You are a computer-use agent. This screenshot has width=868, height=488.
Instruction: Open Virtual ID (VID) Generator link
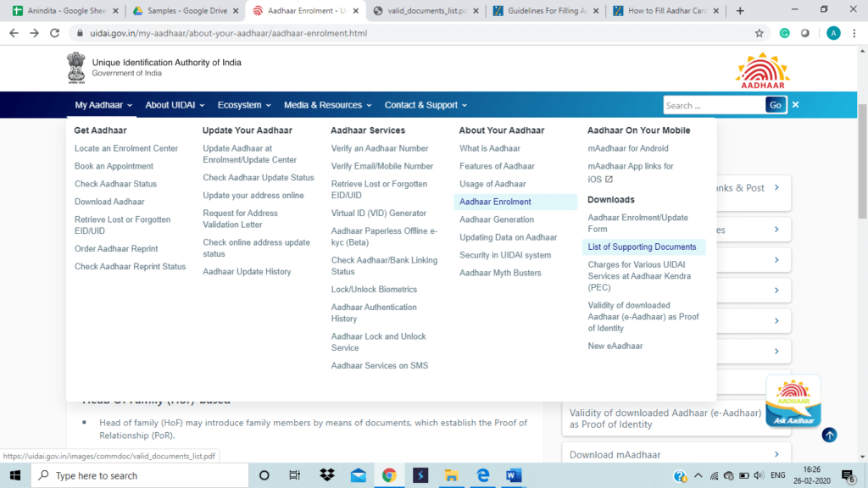click(x=379, y=213)
